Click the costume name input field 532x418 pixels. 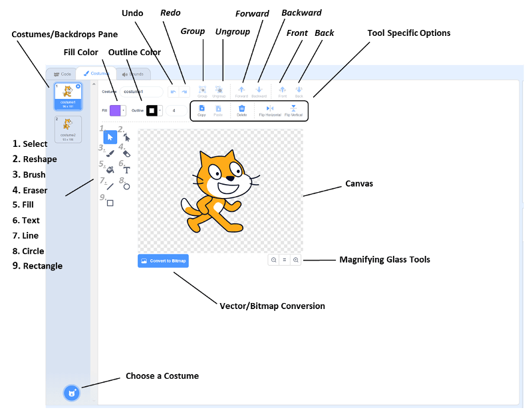pyautogui.click(x=142, y=92)
